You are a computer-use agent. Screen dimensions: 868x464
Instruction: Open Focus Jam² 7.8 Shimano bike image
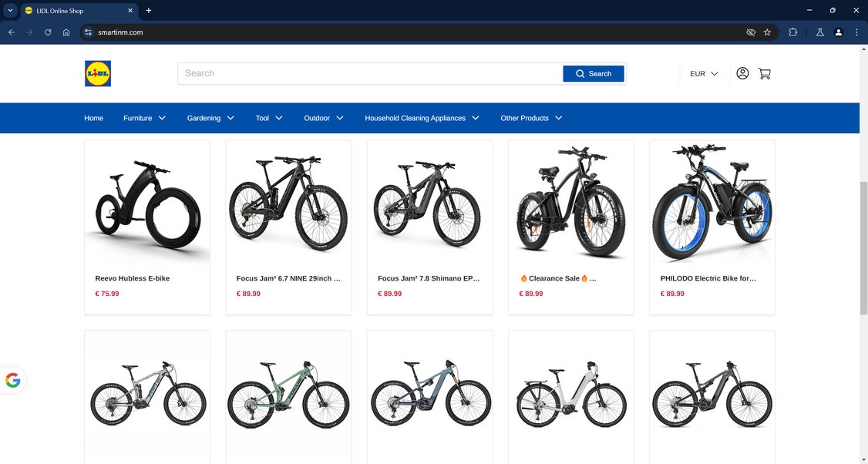430,203
